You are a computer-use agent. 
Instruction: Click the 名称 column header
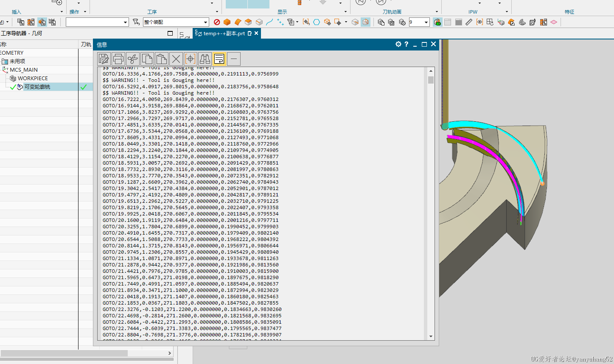(x=39, y=44)
